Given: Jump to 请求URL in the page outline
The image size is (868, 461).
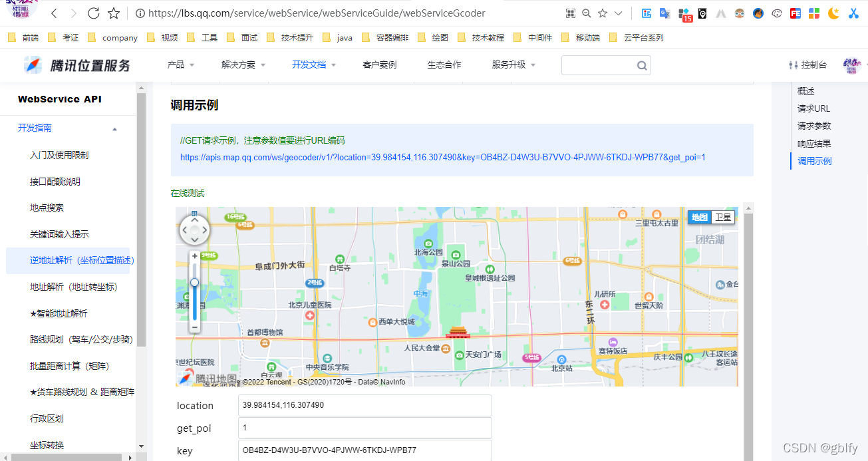Looking at the screenshot, I should pyautogui.click(x=813, y=108).
